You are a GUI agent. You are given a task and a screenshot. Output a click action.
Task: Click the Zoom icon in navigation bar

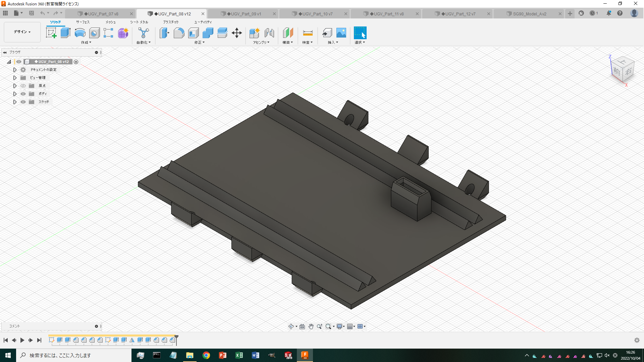click(x=319, y=326)
